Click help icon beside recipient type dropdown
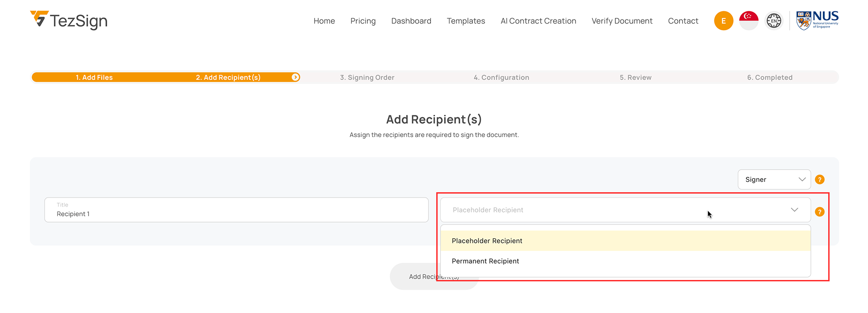 click(x=820, y=212)
